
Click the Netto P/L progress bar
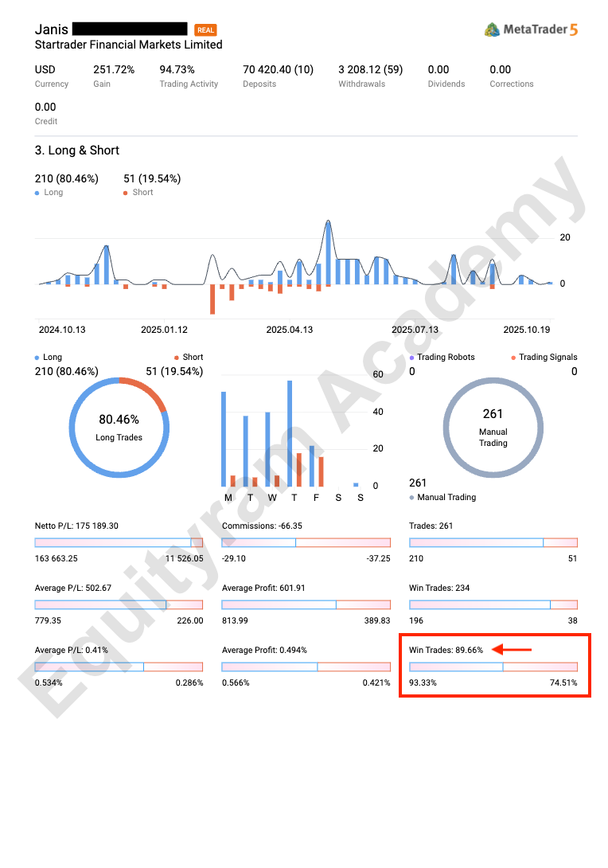[119, 542]
